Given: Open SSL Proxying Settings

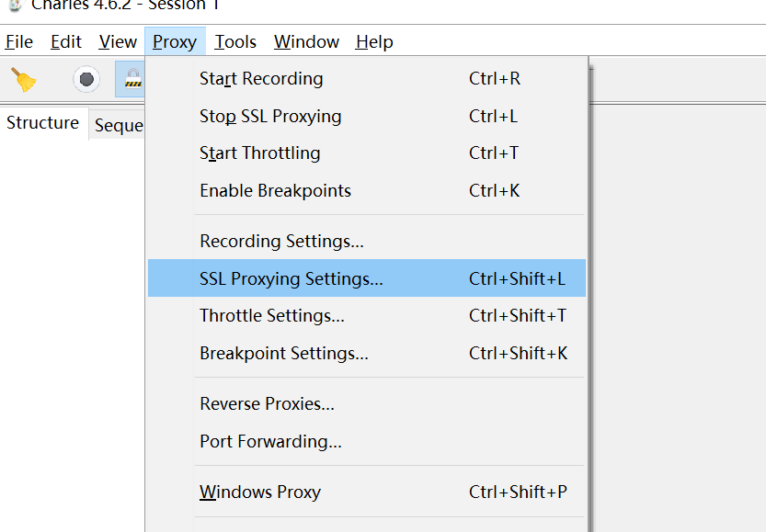Looking at the screenshot, I should coord(366,278).
